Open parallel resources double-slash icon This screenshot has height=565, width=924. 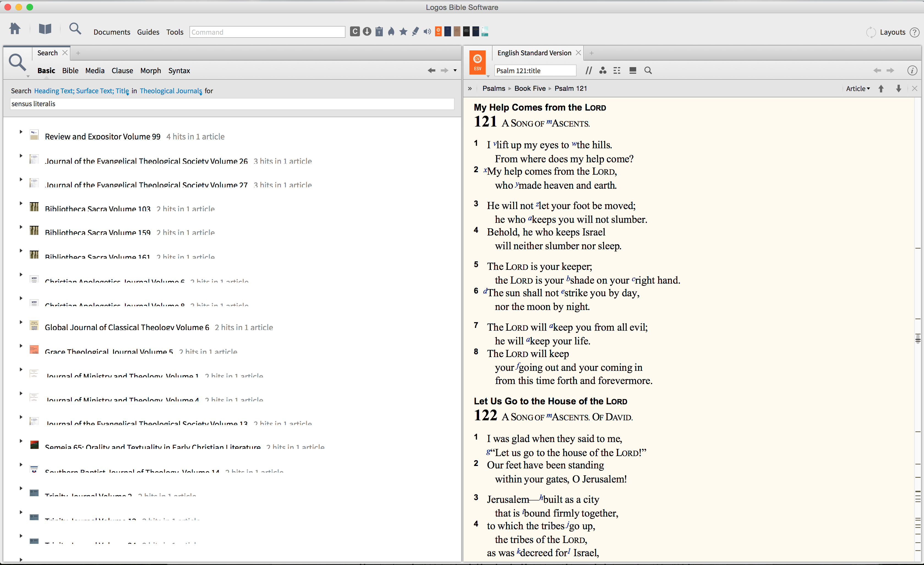[588, 70]
